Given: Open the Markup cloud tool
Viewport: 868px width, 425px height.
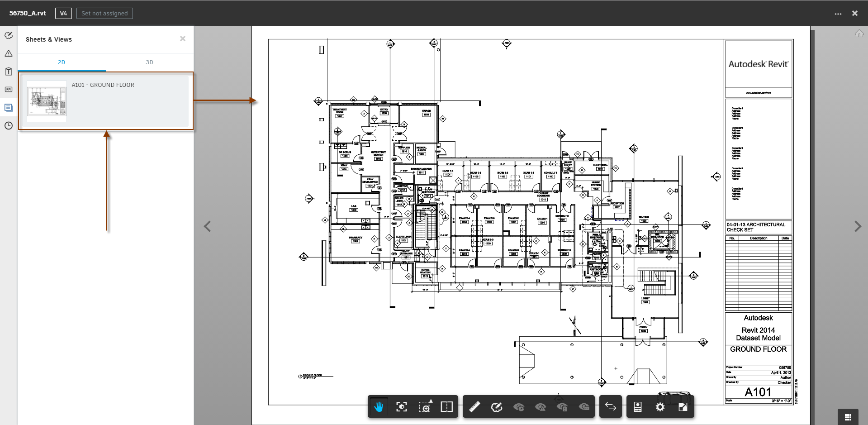Looking at the screenshot, I should pos(496,406).
